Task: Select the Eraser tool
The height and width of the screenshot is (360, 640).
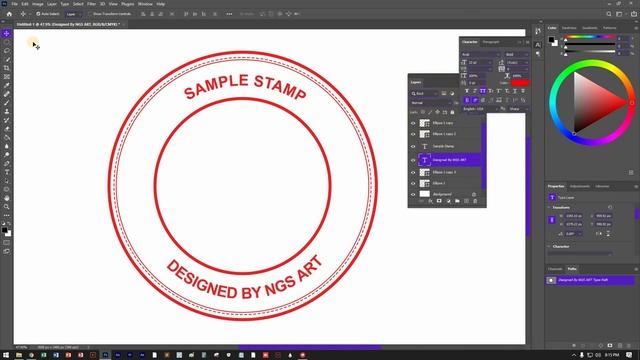Action: [x=7, y=129]
